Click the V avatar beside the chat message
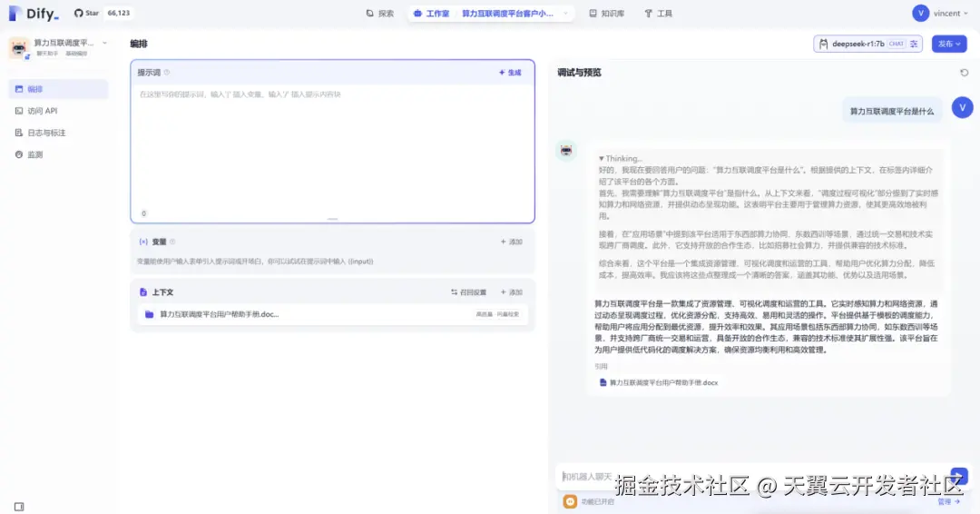980x514 pixels. pos(963,107)
